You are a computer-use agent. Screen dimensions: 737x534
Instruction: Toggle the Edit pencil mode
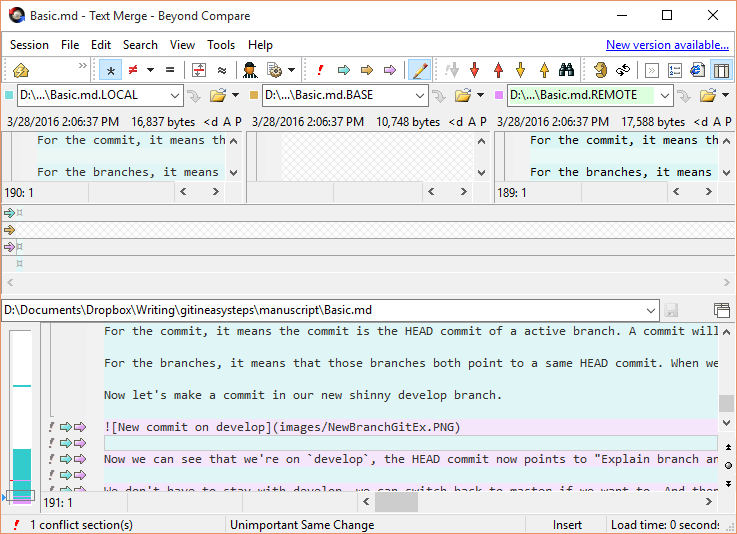pos(419,71)
